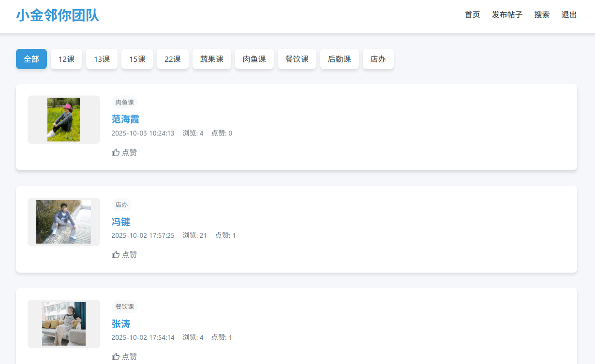
Task: Open post titled 范海霞
Action: click(x=125, y=119)
